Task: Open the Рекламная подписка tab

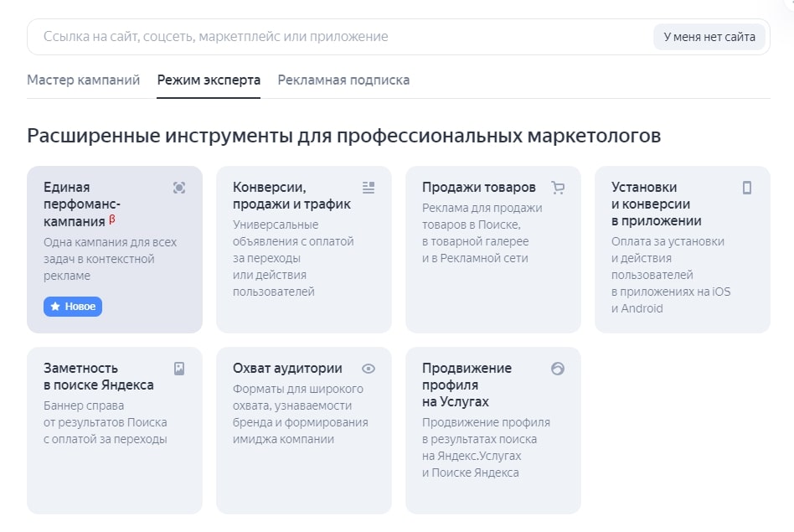Action: (344, 80)
